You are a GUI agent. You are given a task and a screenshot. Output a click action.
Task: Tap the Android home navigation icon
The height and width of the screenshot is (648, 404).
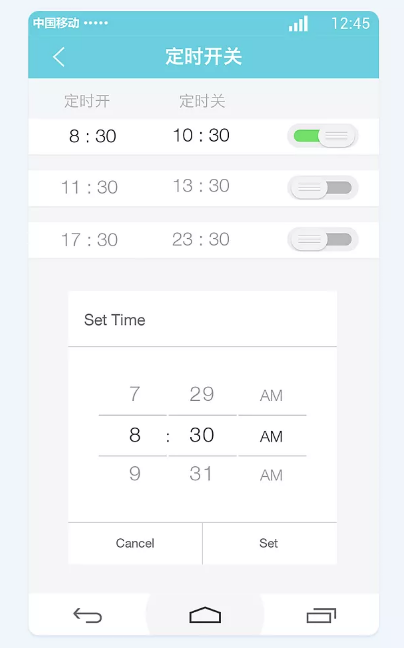coord(205,615)
